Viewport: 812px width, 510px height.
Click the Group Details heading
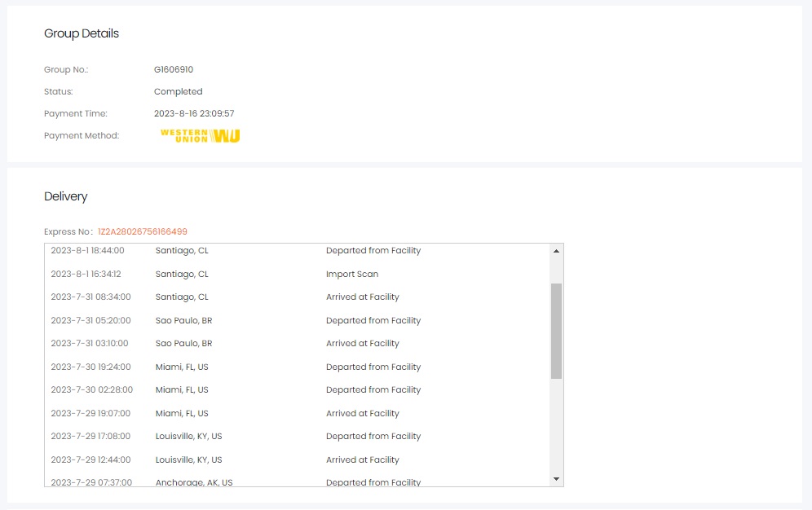(82, 33)
